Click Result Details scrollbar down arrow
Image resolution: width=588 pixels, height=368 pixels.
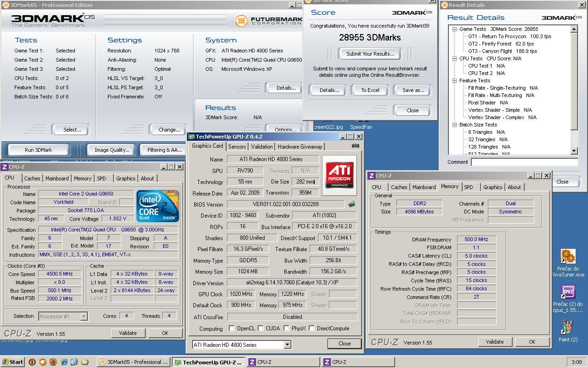coord(574,151)
